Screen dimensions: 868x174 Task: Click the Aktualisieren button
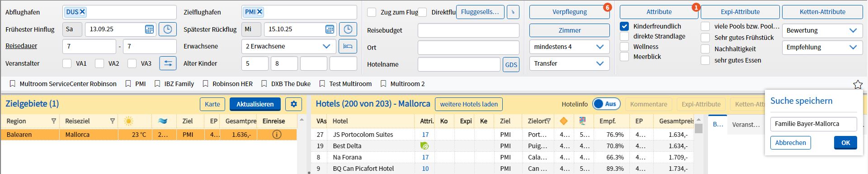[x=255, y=104]
